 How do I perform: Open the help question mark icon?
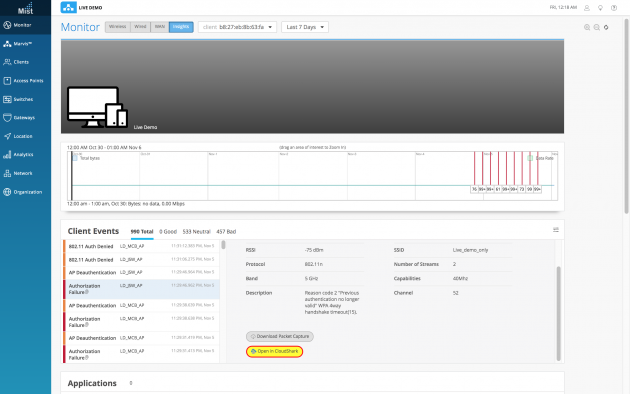pos(614,8)
